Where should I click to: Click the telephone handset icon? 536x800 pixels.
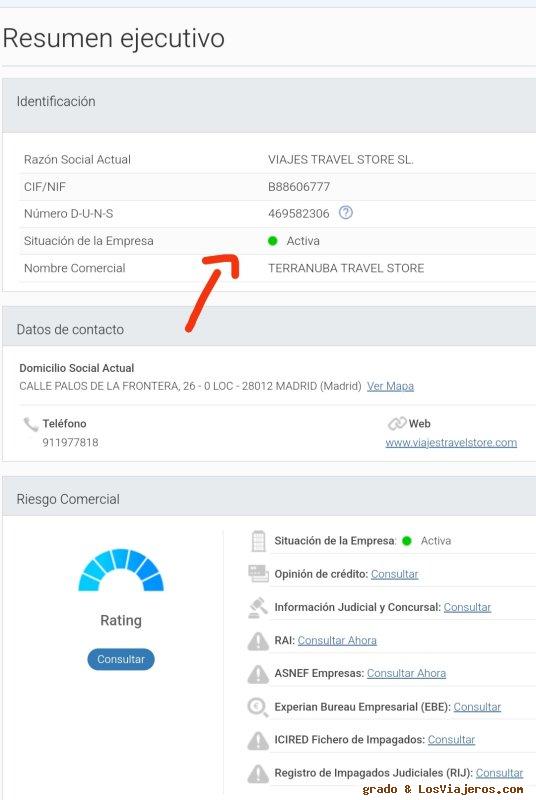(x=31, y=424)
